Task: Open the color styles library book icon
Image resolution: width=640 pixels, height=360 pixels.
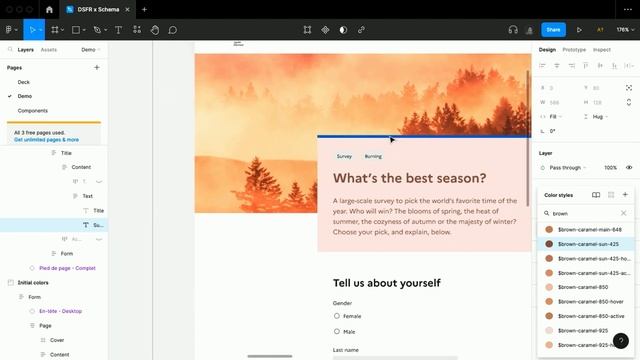Action: (x=596, y=195)
